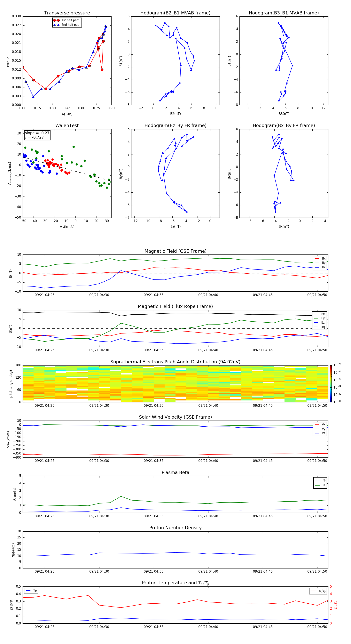Screen dimensions: 351x644
Task: Click the Vz legend entry in velocity panel
Action: point(320,433)
